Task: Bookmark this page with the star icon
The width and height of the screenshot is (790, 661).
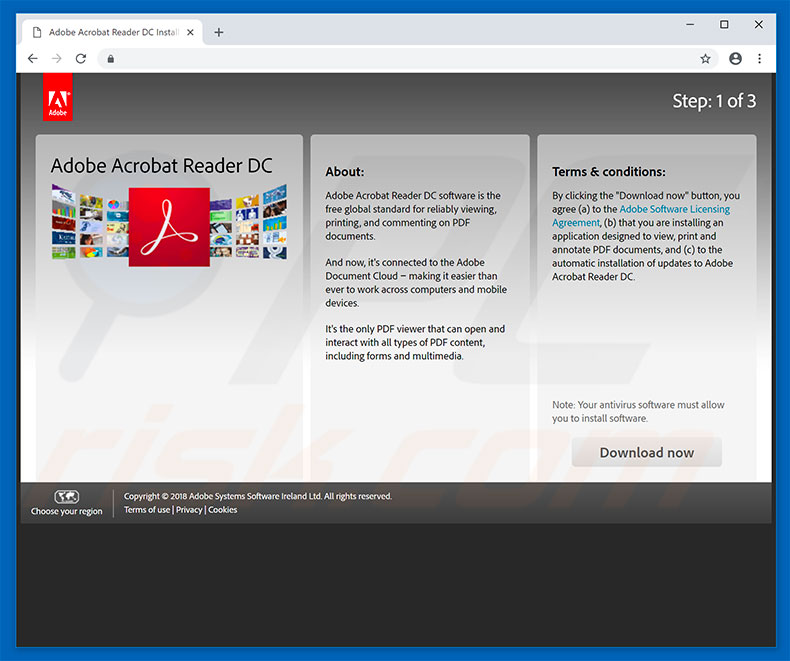Action: [x=705, y=59]
